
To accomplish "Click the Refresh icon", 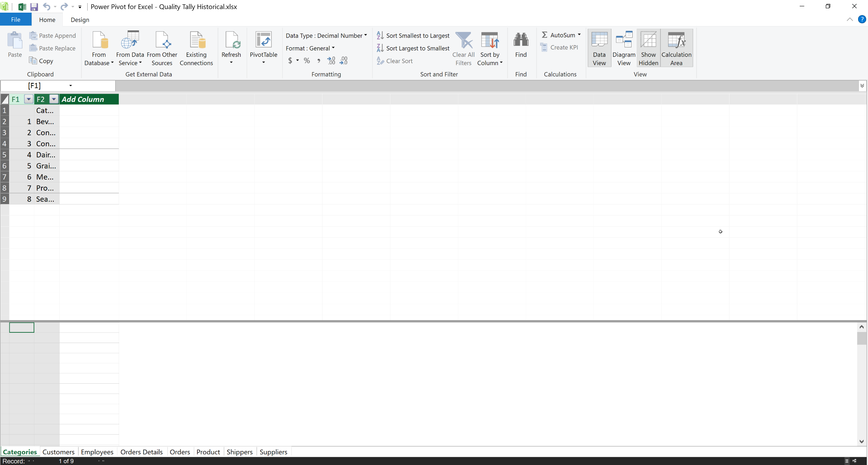I will tap(231, 40).
